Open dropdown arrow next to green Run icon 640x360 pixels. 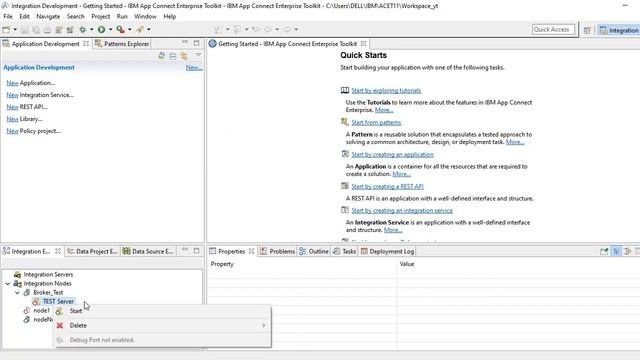click(x=110, y=29)
